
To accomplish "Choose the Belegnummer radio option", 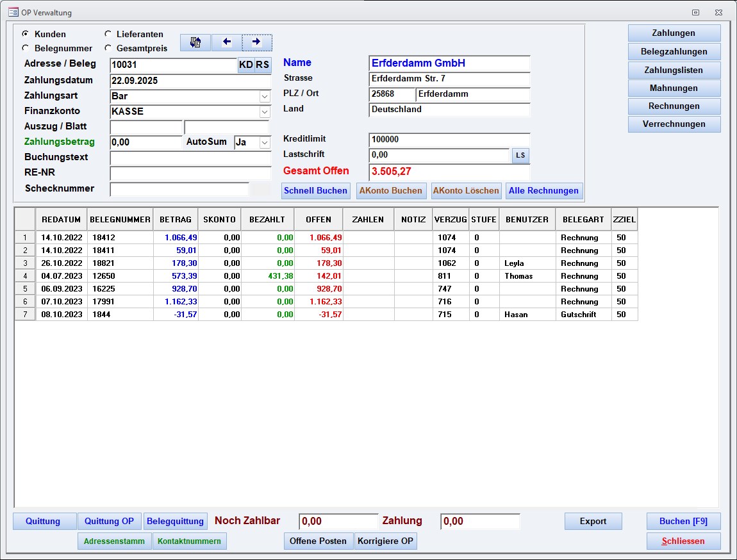I will [x=26, y=48].
